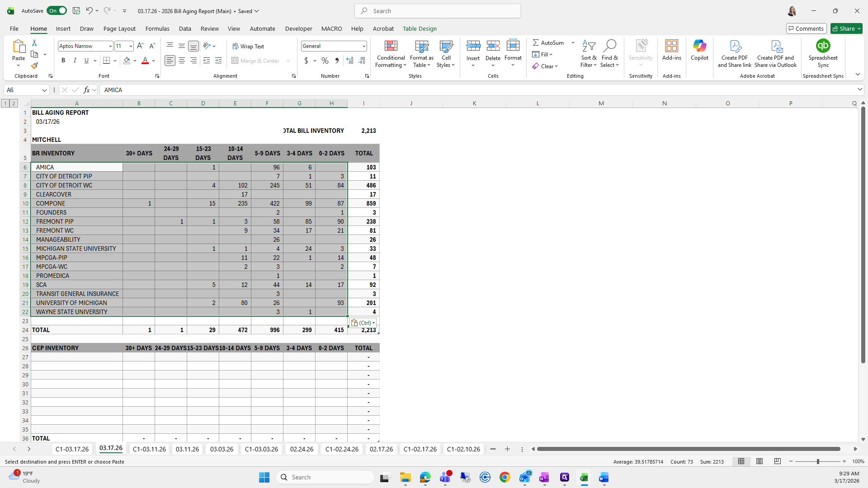The height and width of the screenshot is (488, 868).
Task: Click the Percent Style icon
Action: (x=325, y=61)
